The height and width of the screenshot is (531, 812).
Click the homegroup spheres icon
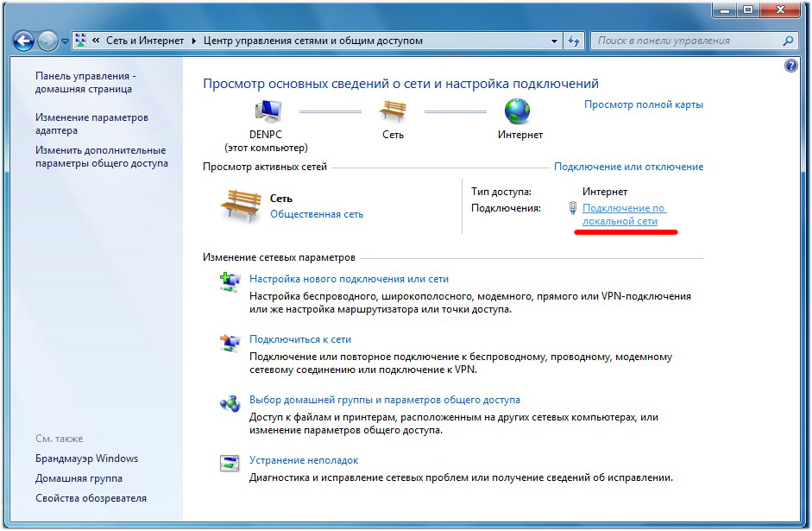(230, 403)
